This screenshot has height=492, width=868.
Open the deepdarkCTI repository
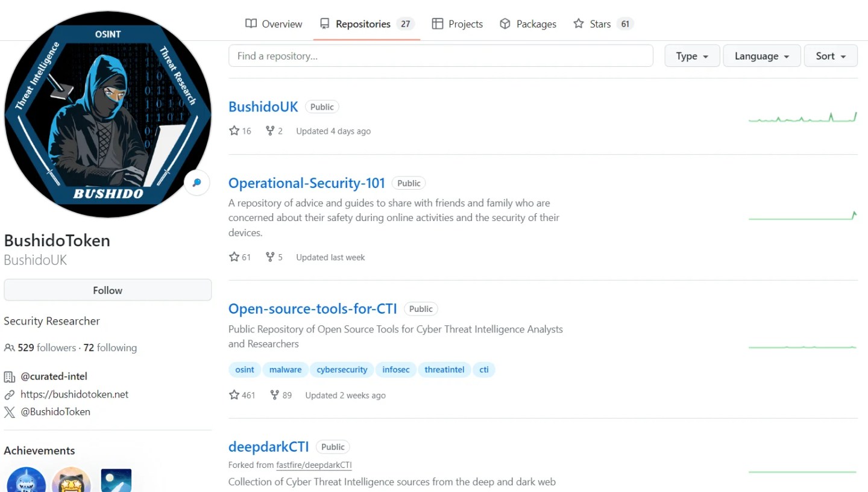pyautogui.click(x=269, y=447)
